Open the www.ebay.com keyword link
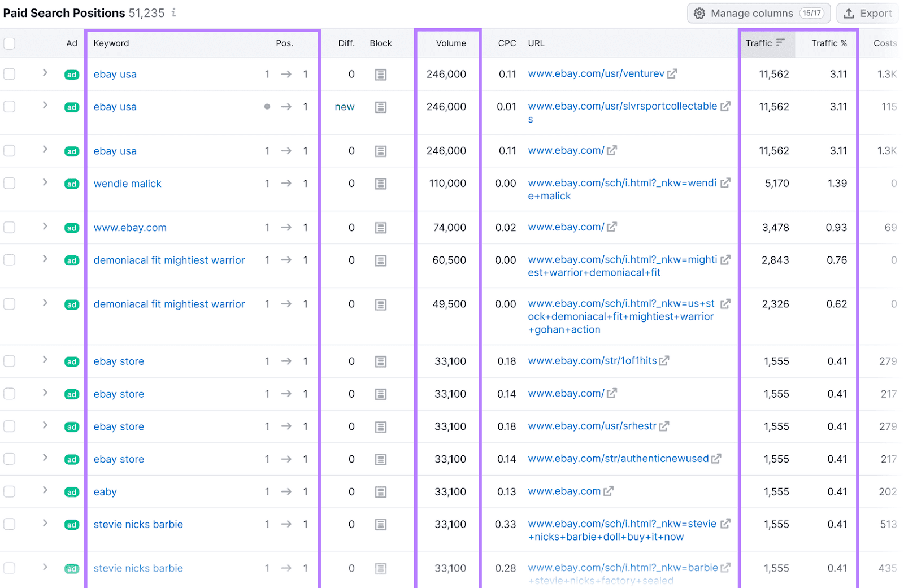This screenshot has height=588, width=904. click(x=130, y=228)
